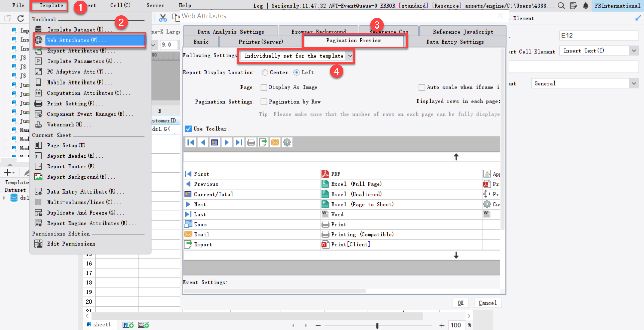Move toolbar item up with arrow
Screen dimensions: 644x330
[x=456, y=157]
